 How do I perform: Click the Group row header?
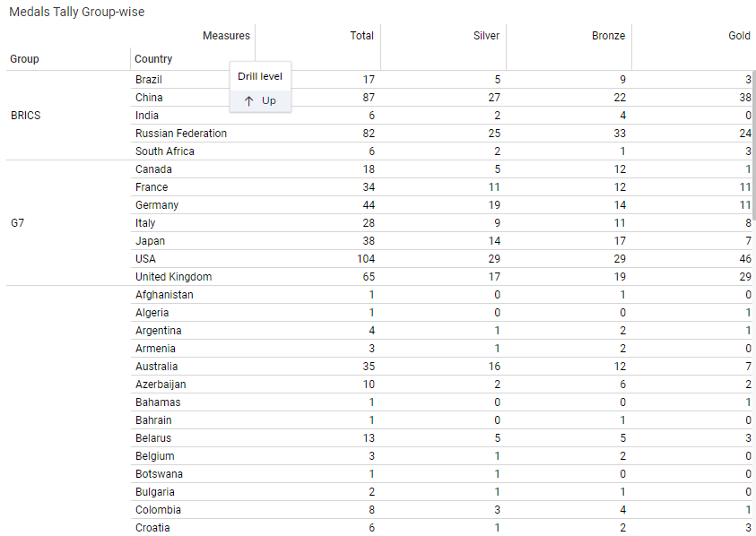click(25, 59)
